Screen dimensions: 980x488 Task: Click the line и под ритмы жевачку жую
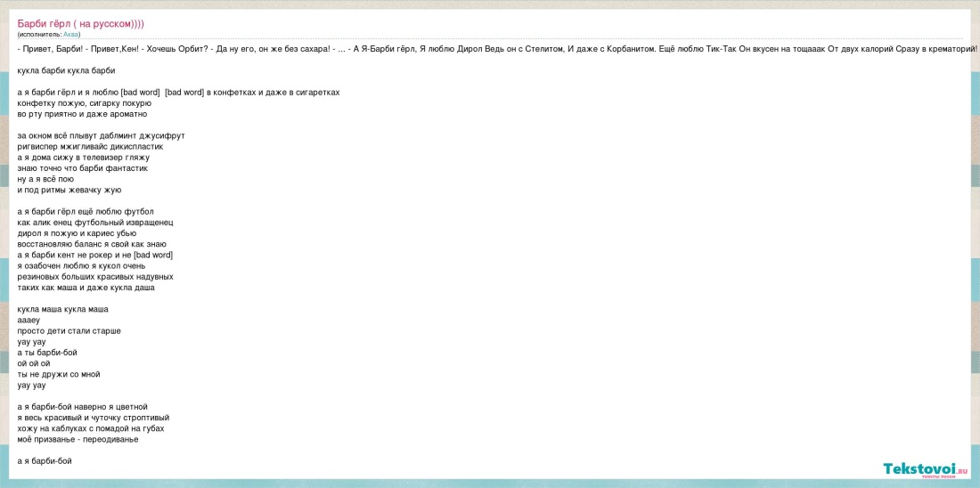(69, 190)
